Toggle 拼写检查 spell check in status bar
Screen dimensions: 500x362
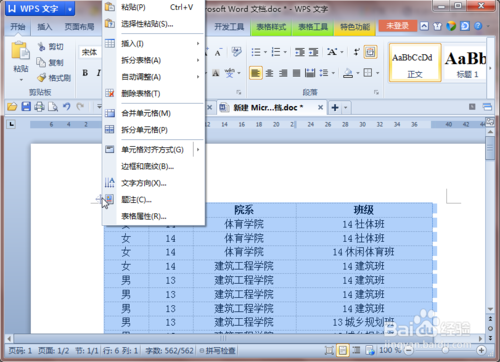[x=218, y=350]
